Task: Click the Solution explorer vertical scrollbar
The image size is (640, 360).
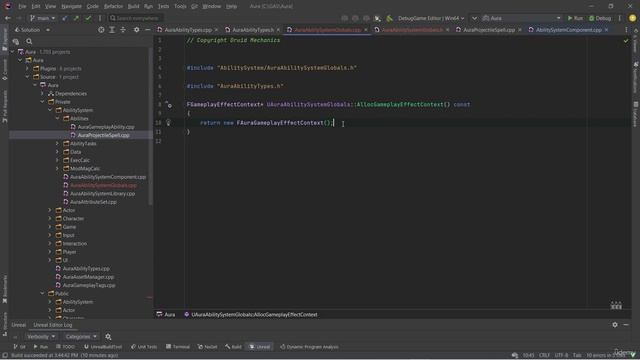Action: (151, 127)
